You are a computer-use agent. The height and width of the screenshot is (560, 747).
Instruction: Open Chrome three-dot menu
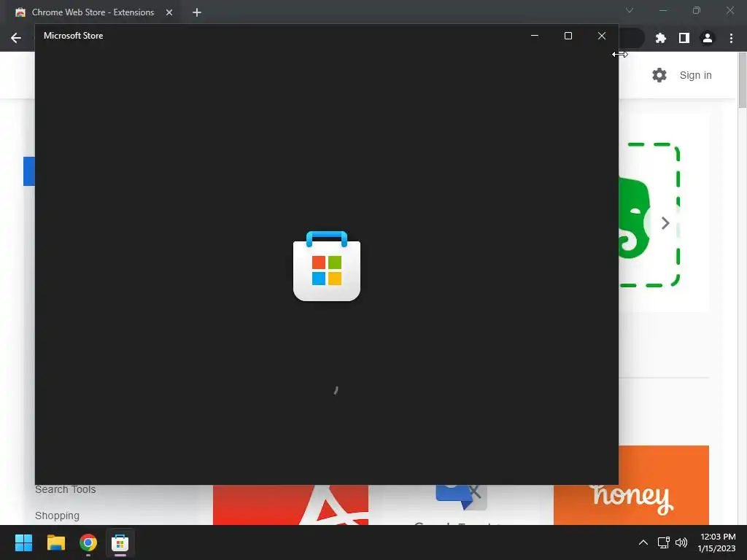click(x=731, y=38)
